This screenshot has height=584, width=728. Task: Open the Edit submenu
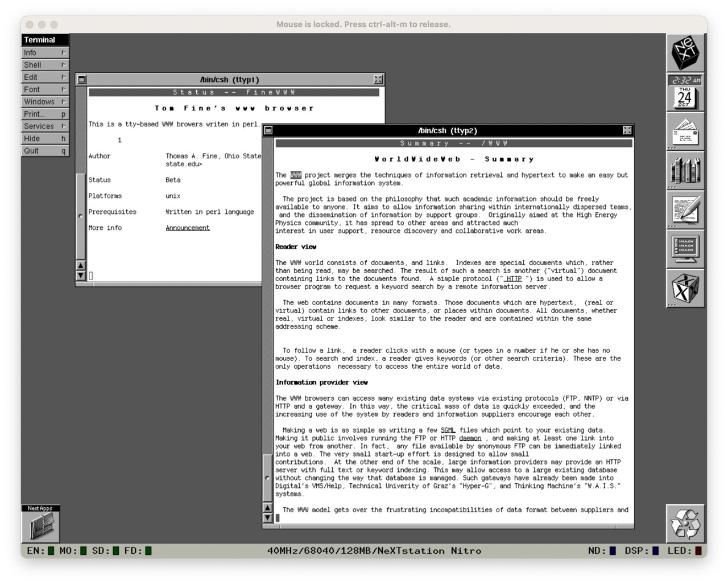pyautogui.click(x=45, y=77)
